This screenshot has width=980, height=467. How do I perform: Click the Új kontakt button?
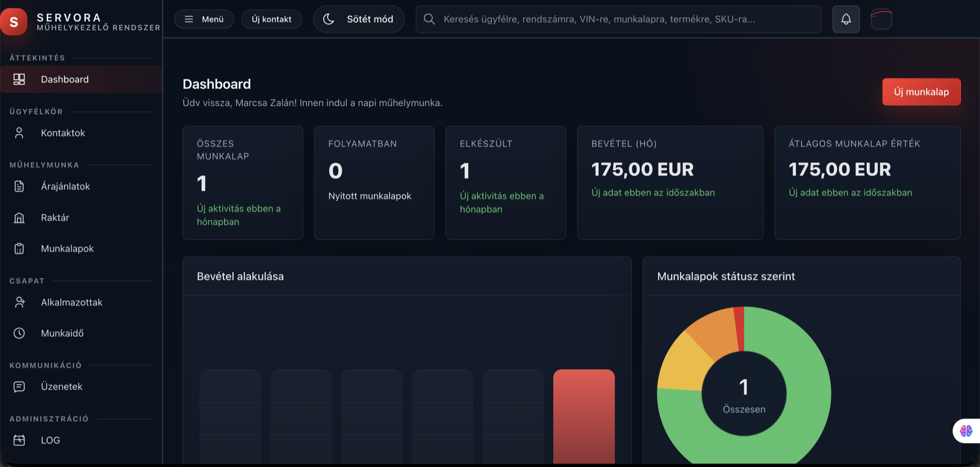pos(272,19)
